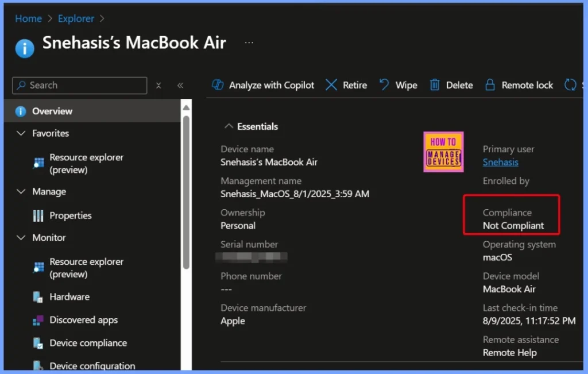Select Overview in the sidebar
The width and height of the screenshot is (588, 374).
(92, 111)
